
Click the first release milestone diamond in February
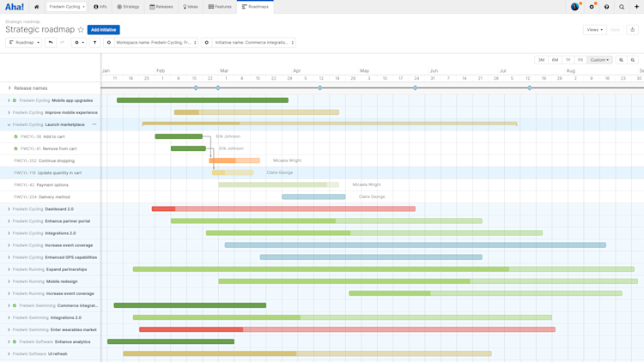tap(196, 87)
